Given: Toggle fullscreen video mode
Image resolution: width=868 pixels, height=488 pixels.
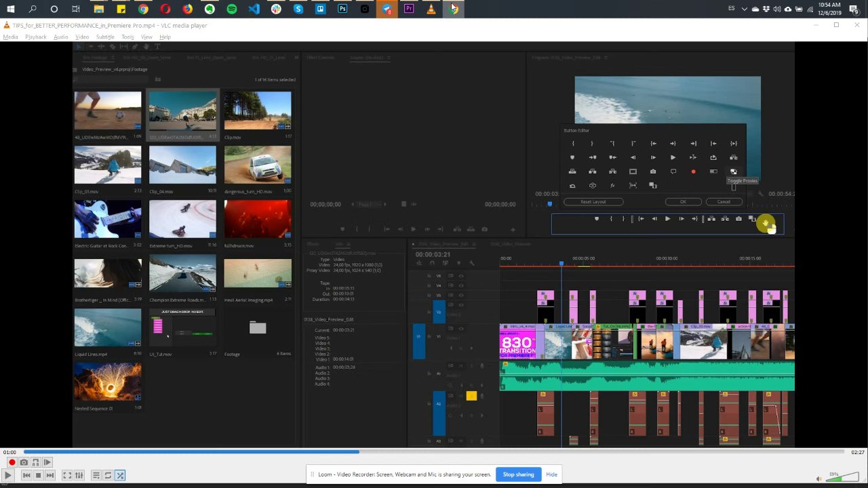Looking at the screenshot, I should [x=67, y=476].
